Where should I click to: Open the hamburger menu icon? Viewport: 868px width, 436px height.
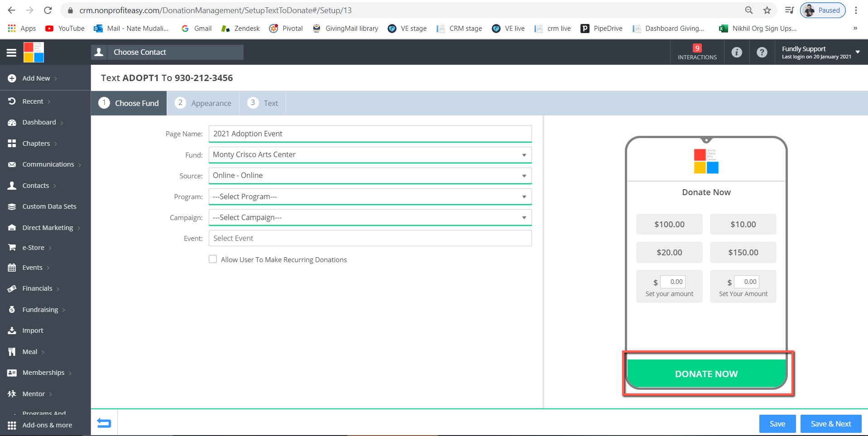(x=11, y=53)
